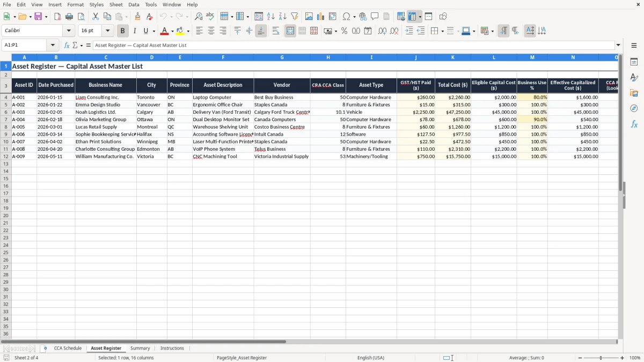
Task: Click Increase Indent icon
Action: point(409,31)
